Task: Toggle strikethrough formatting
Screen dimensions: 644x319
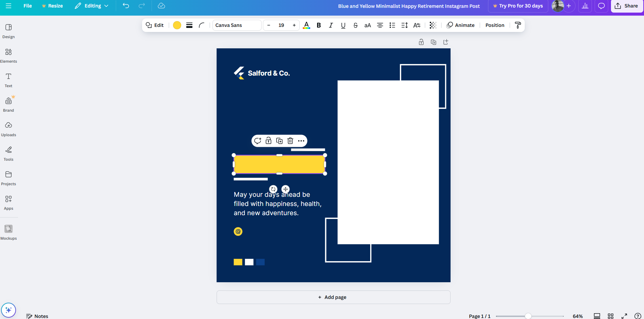Action: pos(356,25)
